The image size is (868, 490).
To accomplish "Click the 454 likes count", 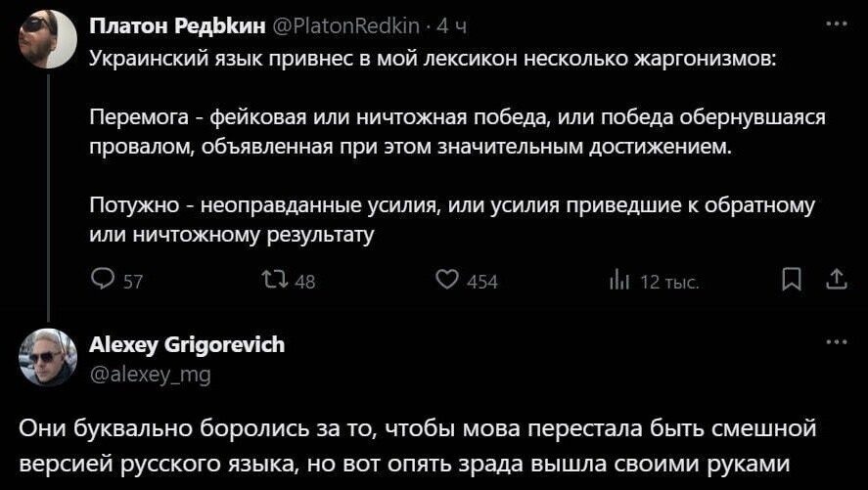I will (x=482, y=282).
